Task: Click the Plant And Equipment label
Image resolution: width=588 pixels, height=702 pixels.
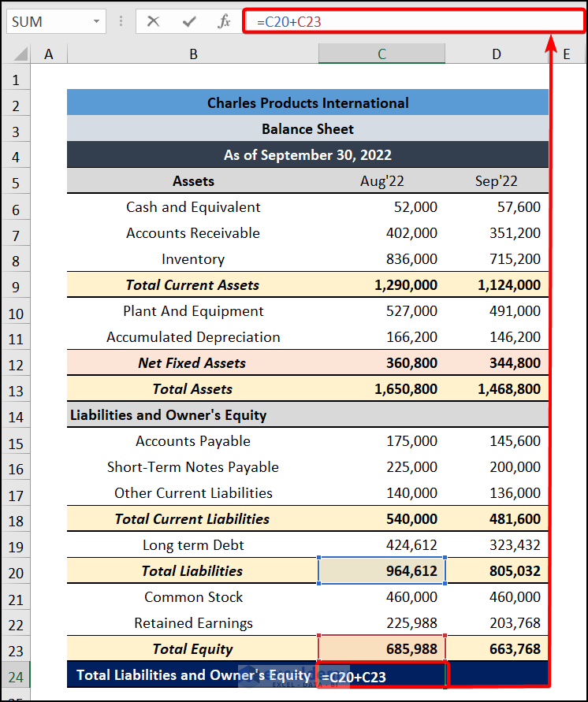Action: [x=193, y=310]
